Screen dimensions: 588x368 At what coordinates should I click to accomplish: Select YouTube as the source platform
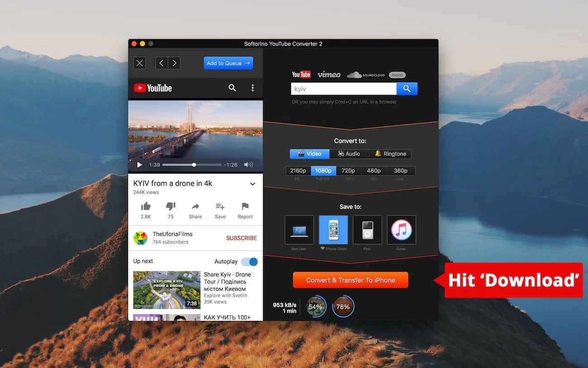301,74
